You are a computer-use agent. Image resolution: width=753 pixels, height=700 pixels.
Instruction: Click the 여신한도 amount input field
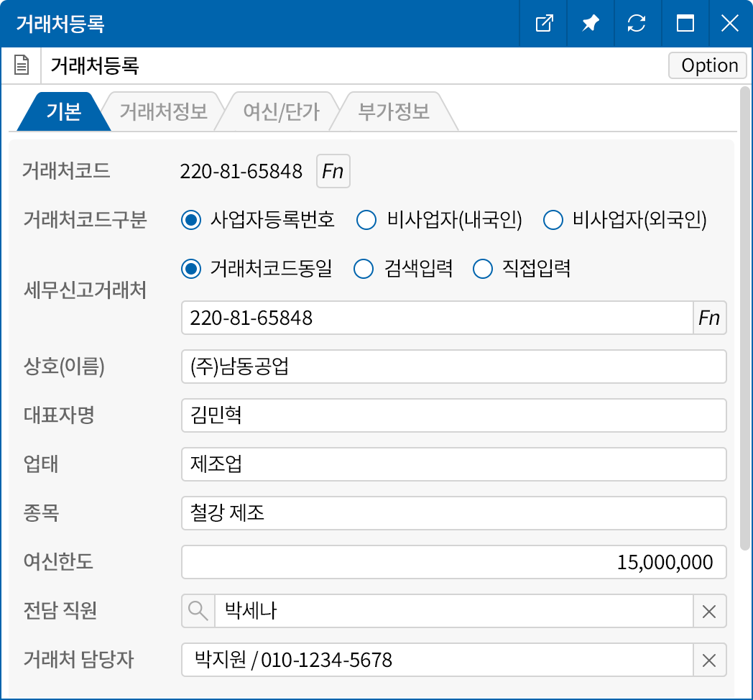[x=453, y=562]
